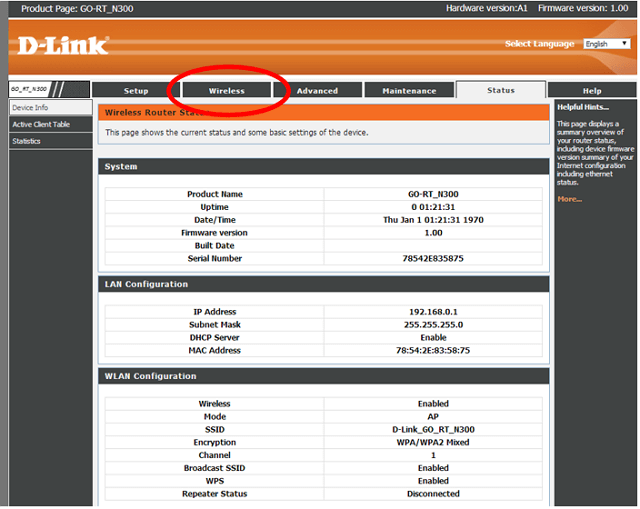Click the MAC address 78:54:2E:83:58:75
Screen dimensions: 640x509
pos(433,351)
